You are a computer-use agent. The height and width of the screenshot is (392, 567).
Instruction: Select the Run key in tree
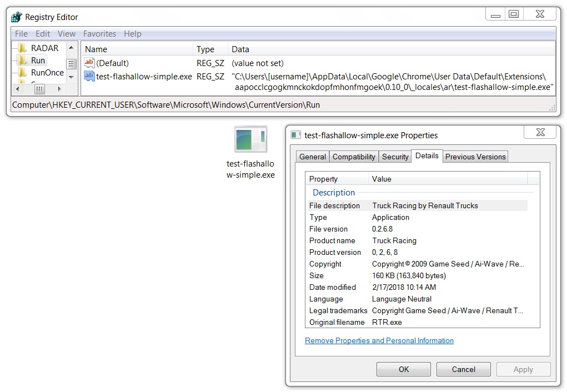38,61
